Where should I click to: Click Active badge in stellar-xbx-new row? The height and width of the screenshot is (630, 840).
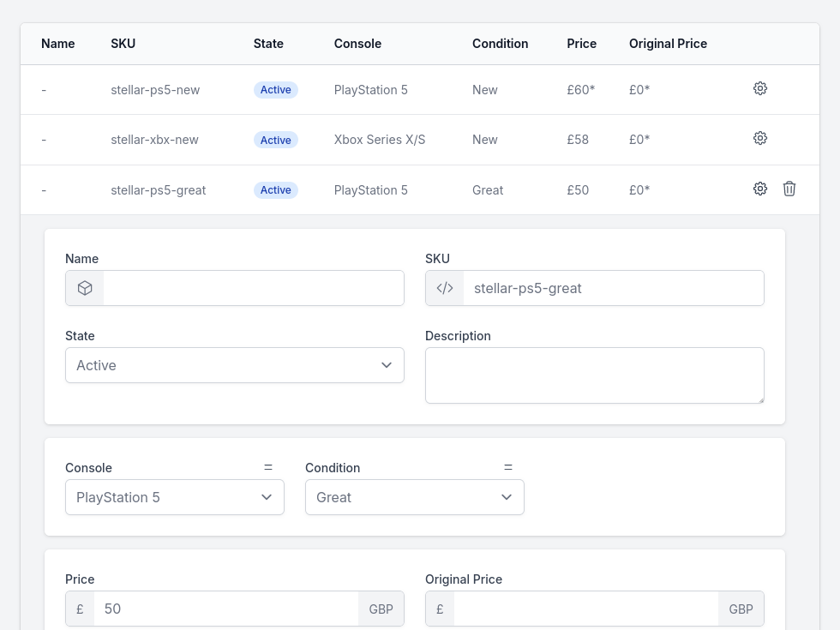pos(275,140)
